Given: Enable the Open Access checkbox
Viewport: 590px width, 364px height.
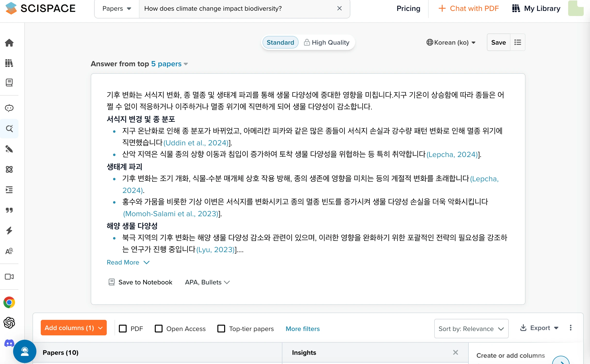Looking at the screenshot, I should click(x=159, y=329).
